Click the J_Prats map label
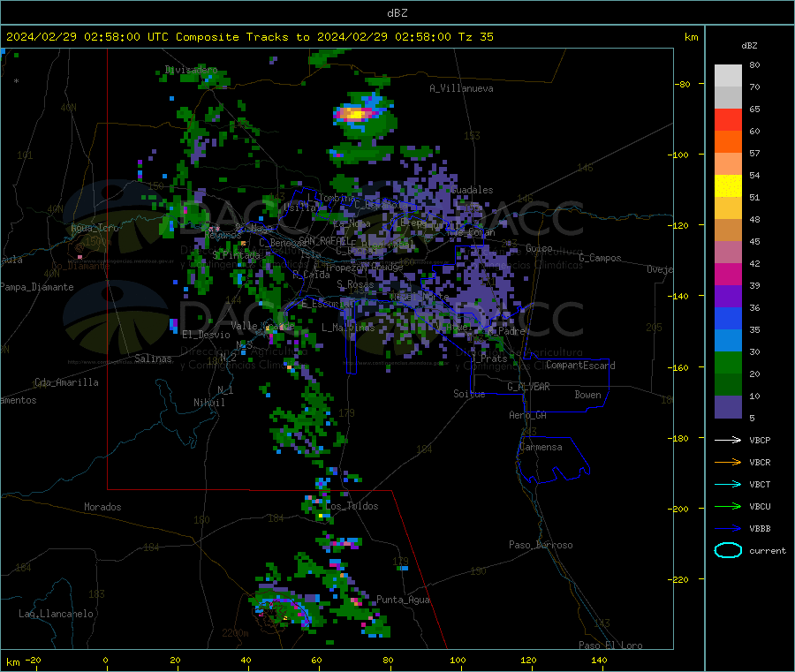The image size is (795, 672). (x=489, y=359)
